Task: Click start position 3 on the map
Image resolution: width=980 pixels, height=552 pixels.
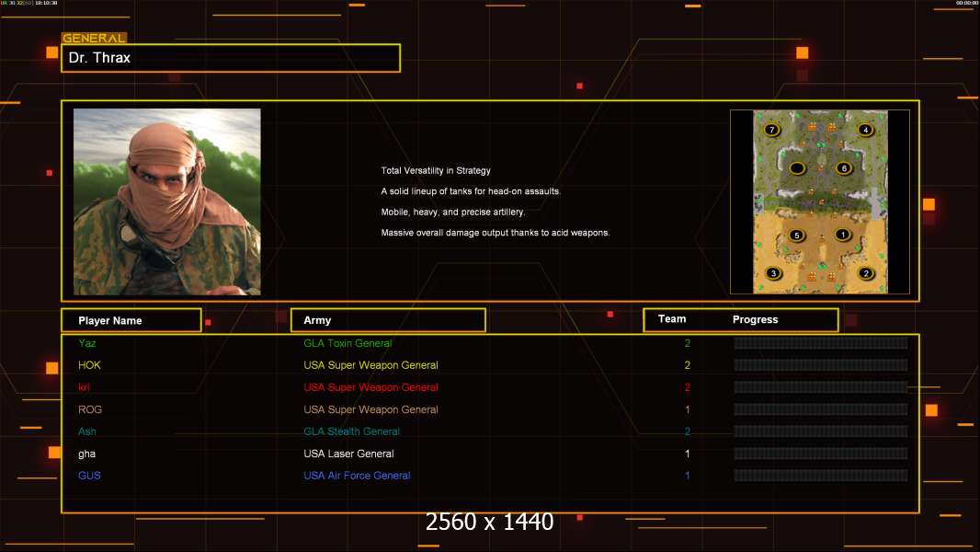Action: coord(774,273)
